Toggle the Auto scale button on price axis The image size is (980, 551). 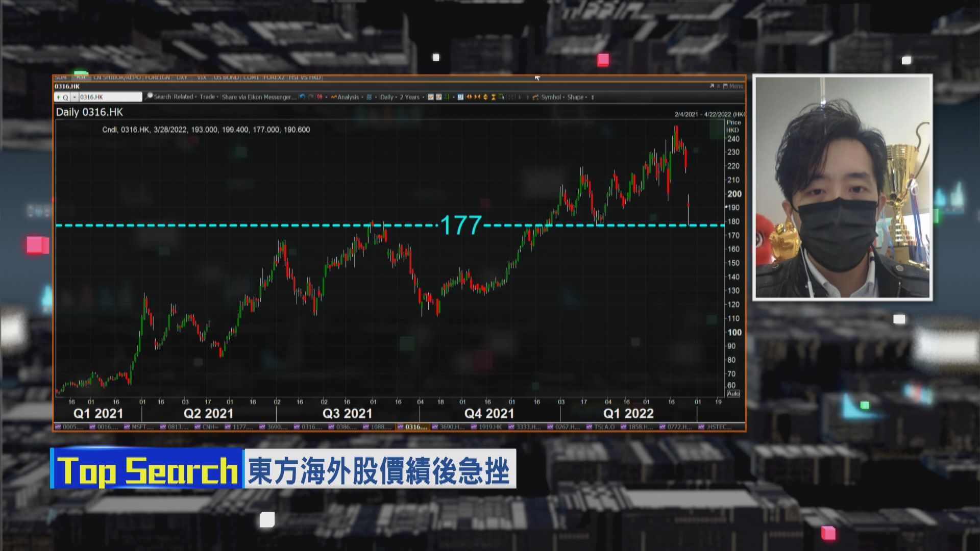(x=733, y=393)
